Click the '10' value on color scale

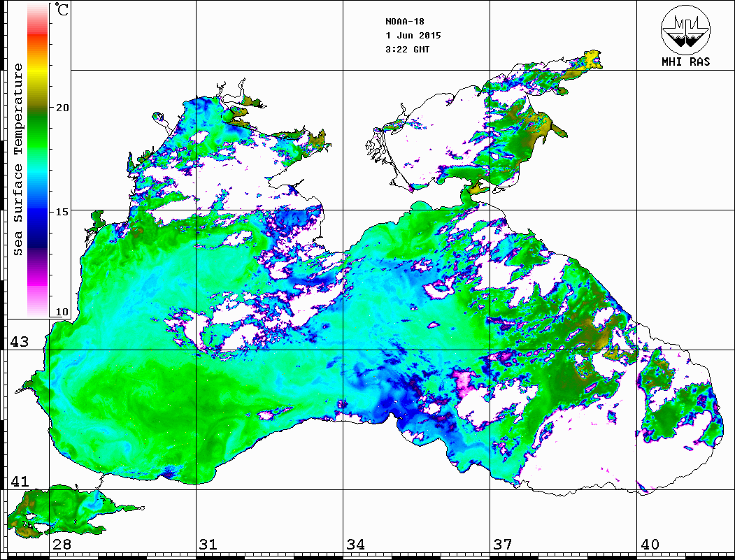pos(62,312)
